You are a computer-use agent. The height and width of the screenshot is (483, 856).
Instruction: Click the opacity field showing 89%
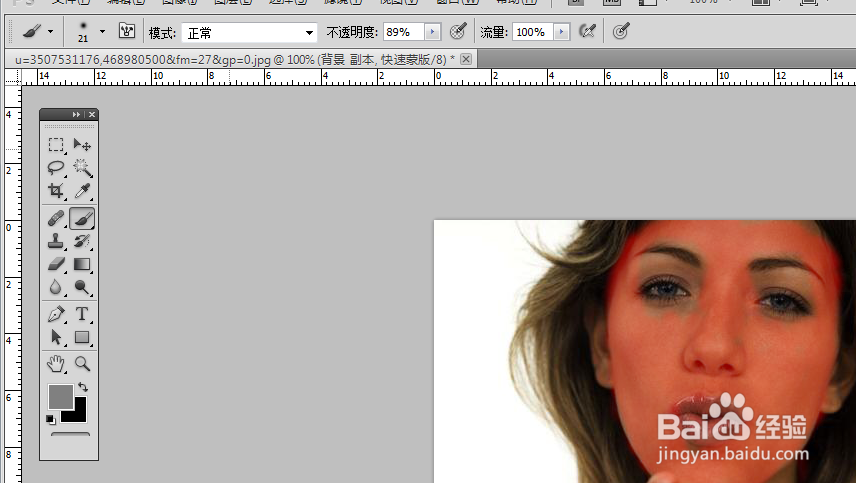click(x=403, y=32)
